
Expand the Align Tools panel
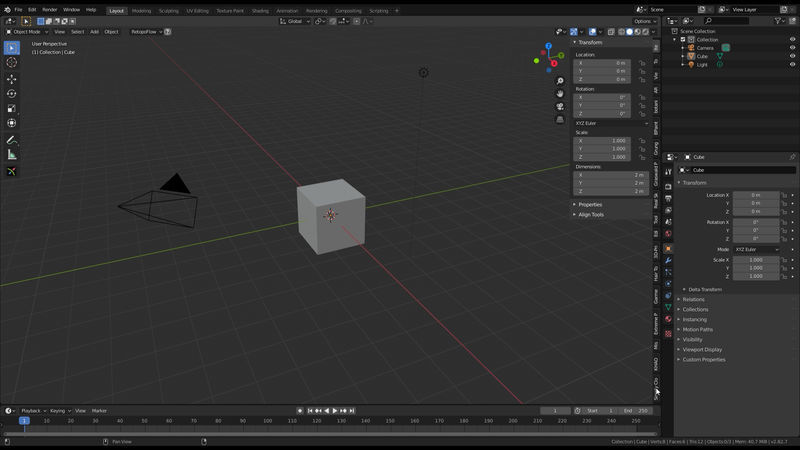click(591, 215)
